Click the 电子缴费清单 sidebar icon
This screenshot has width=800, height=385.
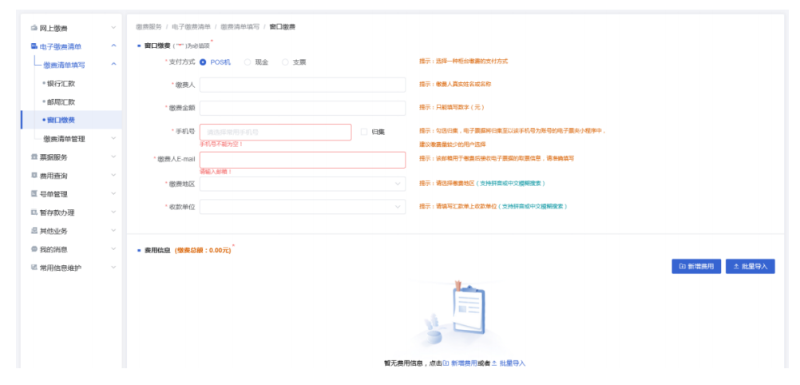pyautogui.click(x=34, y=46)
